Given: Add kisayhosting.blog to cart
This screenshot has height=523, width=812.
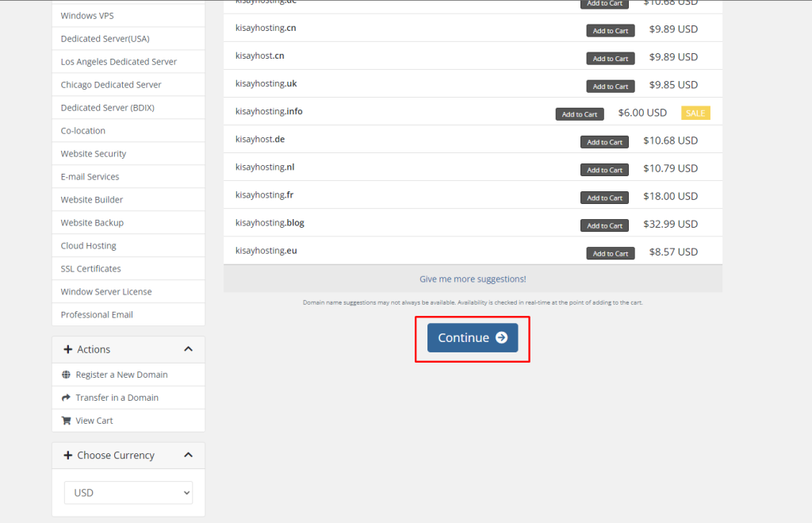Looking at the screenshot, I should tap(604, 225).
